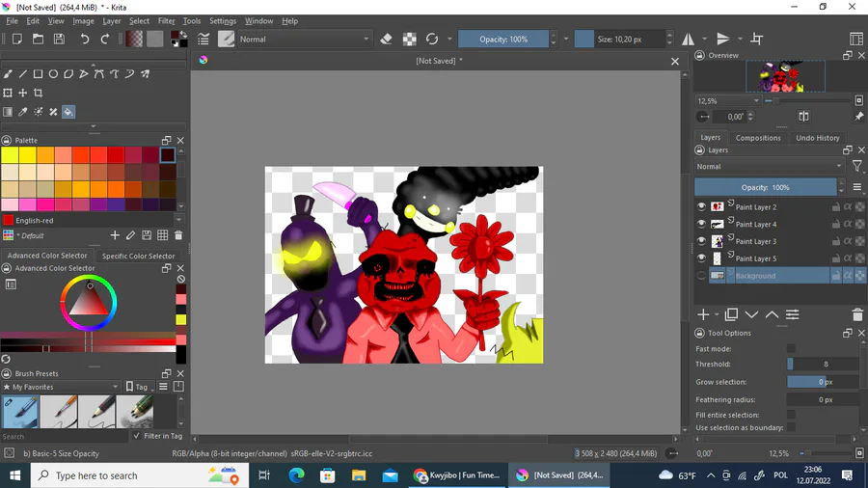
Task: Move layer down arrow button
Action: 751,314
